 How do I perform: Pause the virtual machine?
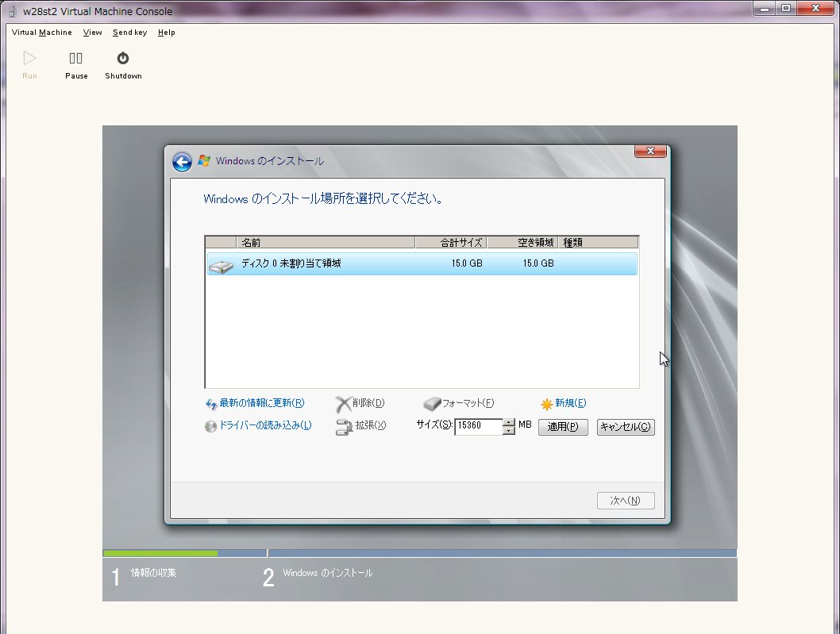coord(76,65)
